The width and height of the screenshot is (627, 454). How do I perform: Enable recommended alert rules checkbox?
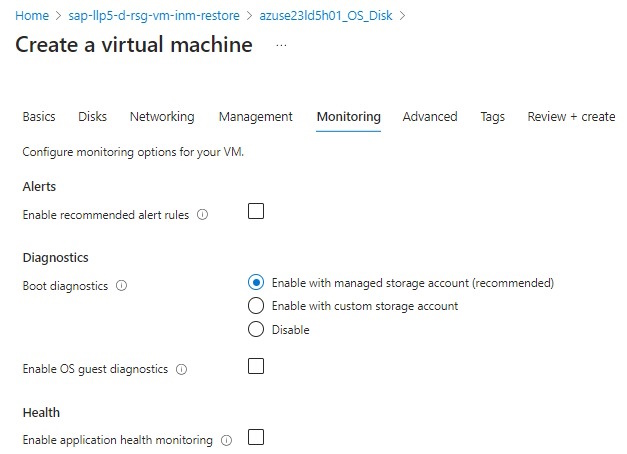click(x=256, y=211)
